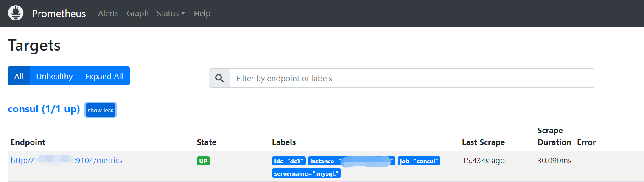
Task: Click the Last Scrape column header
Action: tap(483, 142)
